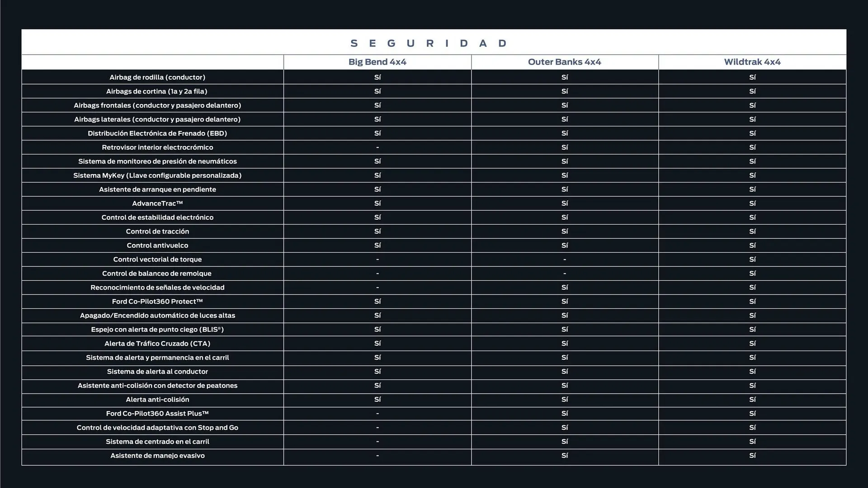Click Control de balanceo de remolque
The image size is (868, 488).
[x=157, y=273]
